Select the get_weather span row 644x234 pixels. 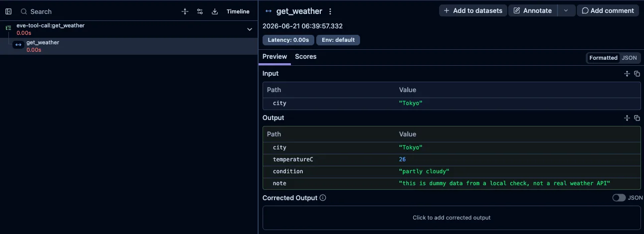pos(128,46)
